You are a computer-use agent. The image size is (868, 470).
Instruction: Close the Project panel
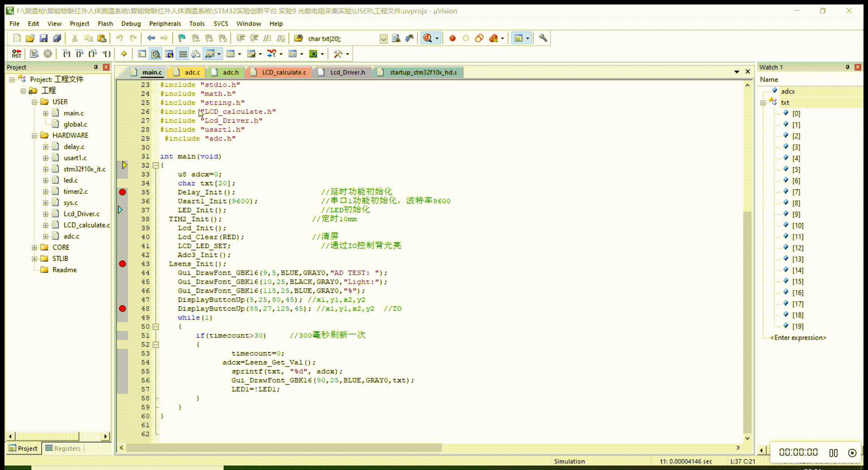pos(106,67)
